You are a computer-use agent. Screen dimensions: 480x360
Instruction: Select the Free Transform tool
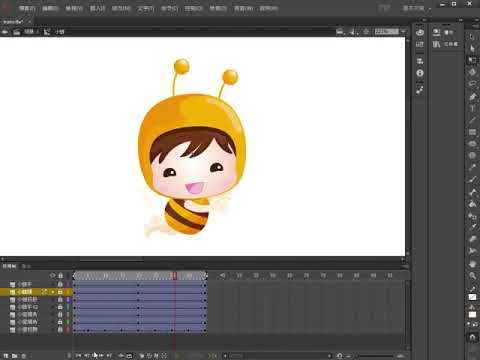(472, 60)
